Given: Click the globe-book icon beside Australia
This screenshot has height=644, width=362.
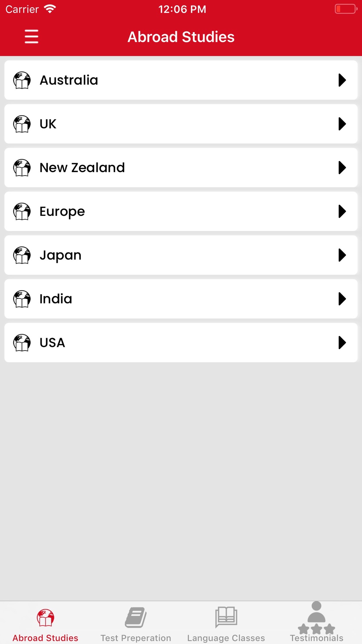Looking at the screenshot, I should (x=22, y=80).
